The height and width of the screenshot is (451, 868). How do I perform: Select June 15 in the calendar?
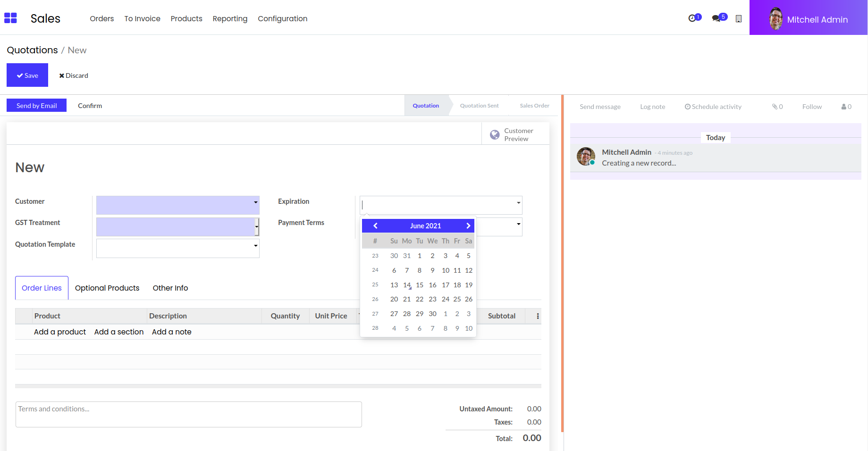coord(419,285)
